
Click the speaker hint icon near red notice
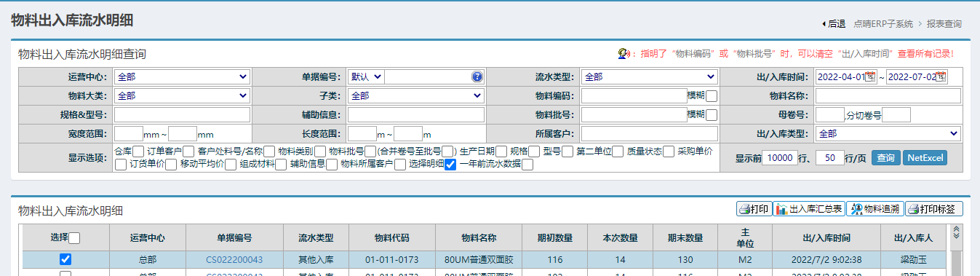pos(624,53)
